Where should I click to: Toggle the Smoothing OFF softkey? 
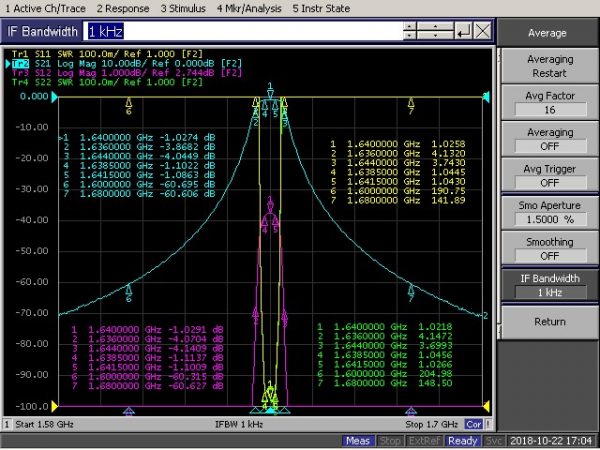click(x=550, y=249)
